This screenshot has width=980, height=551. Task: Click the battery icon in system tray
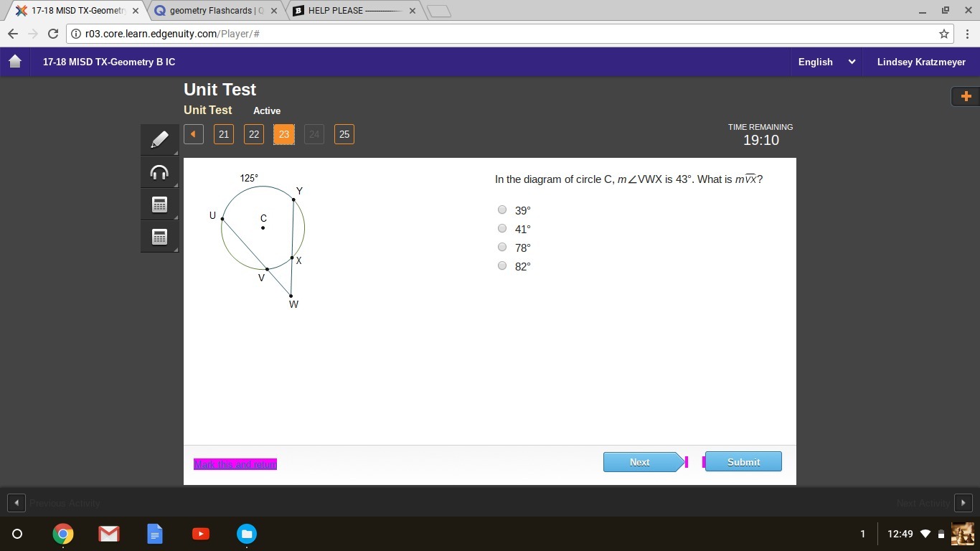[x=941, y=534]
